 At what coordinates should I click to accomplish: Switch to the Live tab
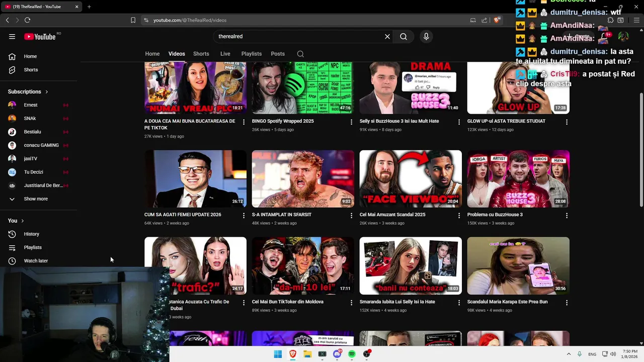pos(225,54)
